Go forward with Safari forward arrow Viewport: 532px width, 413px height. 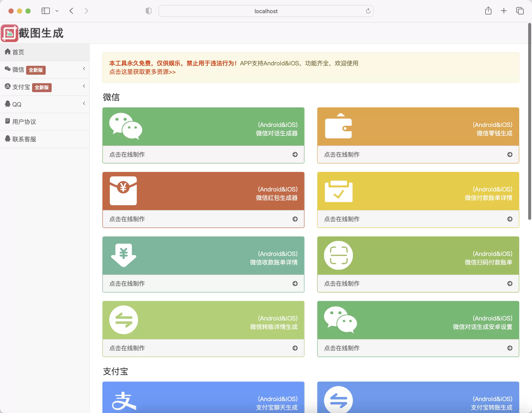(x=86, y=11)
